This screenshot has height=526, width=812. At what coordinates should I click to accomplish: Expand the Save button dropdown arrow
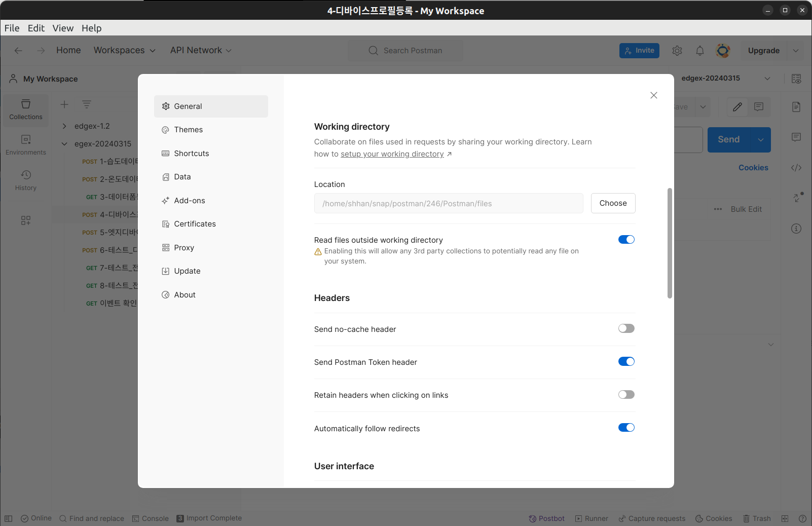[703, 107]
